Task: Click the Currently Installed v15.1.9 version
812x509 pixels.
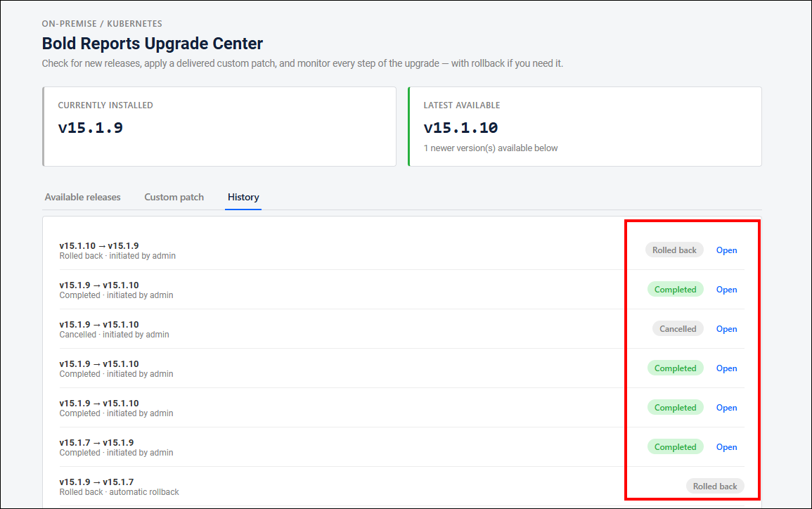Action: pyautogui.click(x=91, y=127)
